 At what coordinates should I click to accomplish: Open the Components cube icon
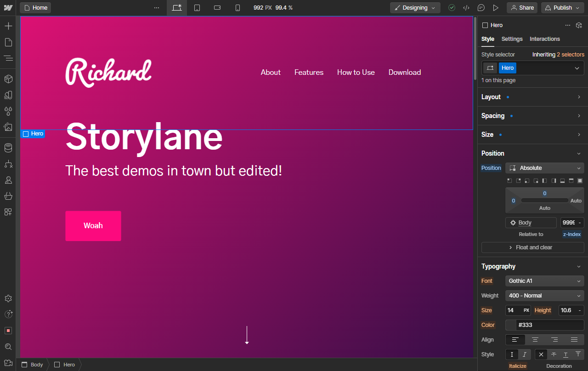[x=8, y=79]
